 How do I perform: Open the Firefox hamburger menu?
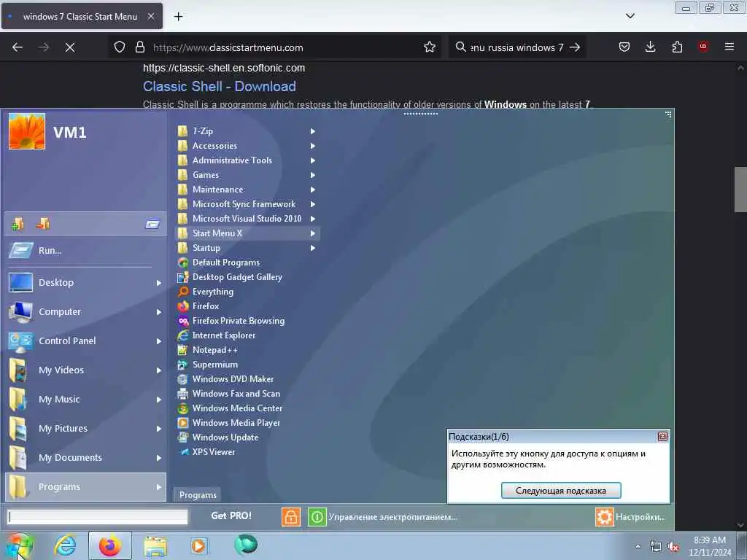[729, 47]
